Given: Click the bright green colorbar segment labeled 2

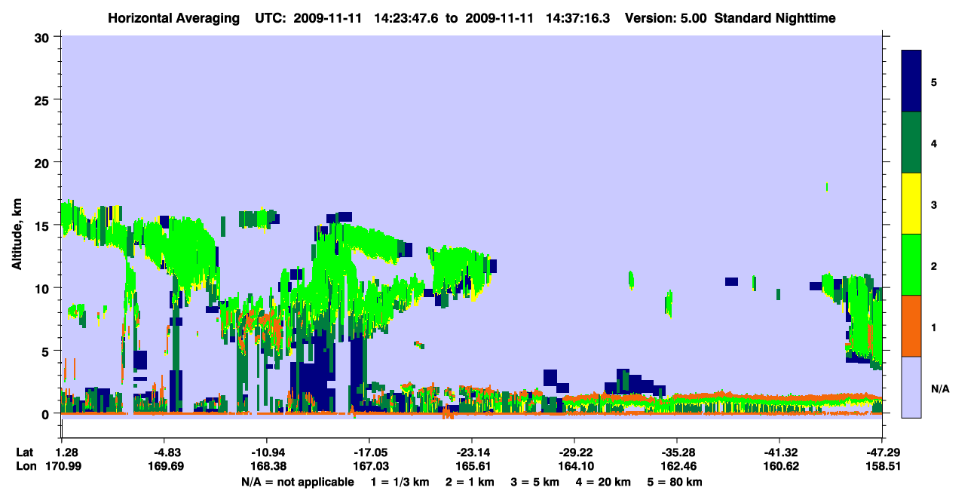Looking at the screenshot, I should [912, 265].
